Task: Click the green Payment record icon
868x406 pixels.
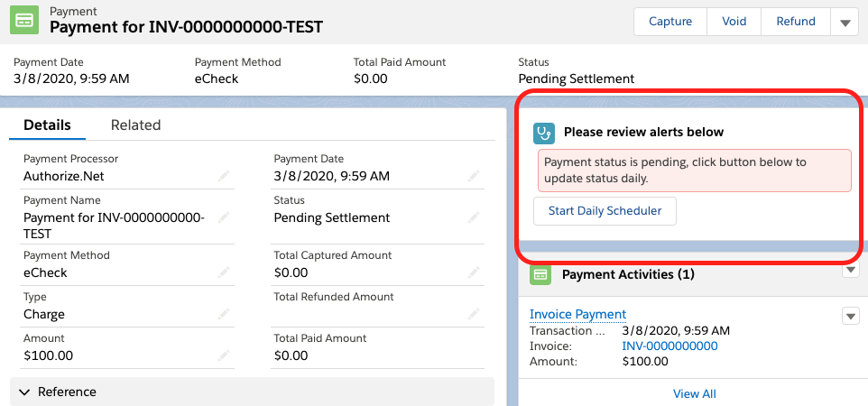Action: [25, 21]
